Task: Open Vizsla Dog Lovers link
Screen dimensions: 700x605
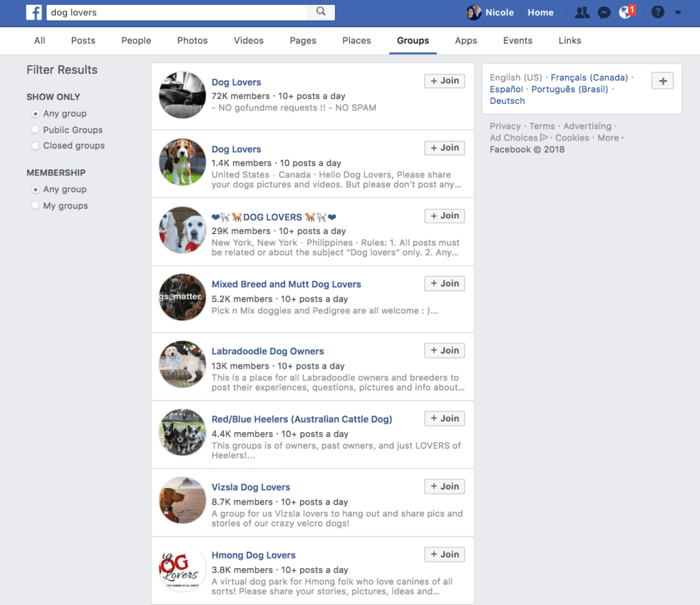Action: [x=251, y=487]
